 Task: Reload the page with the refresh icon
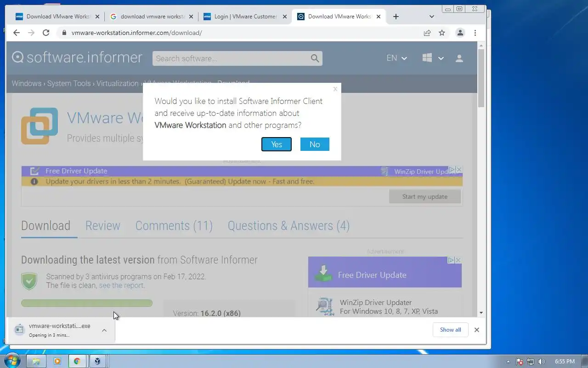(46, 33)
